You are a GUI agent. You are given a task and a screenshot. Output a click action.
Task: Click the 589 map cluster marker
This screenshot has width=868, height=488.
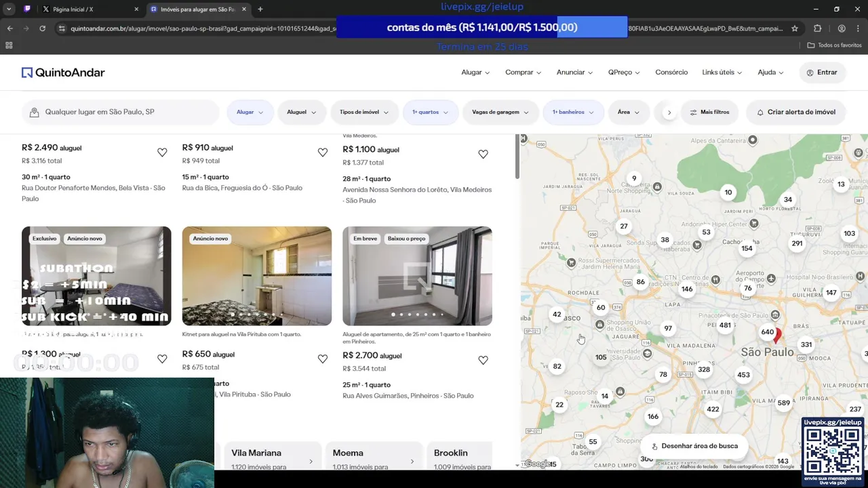784,403
